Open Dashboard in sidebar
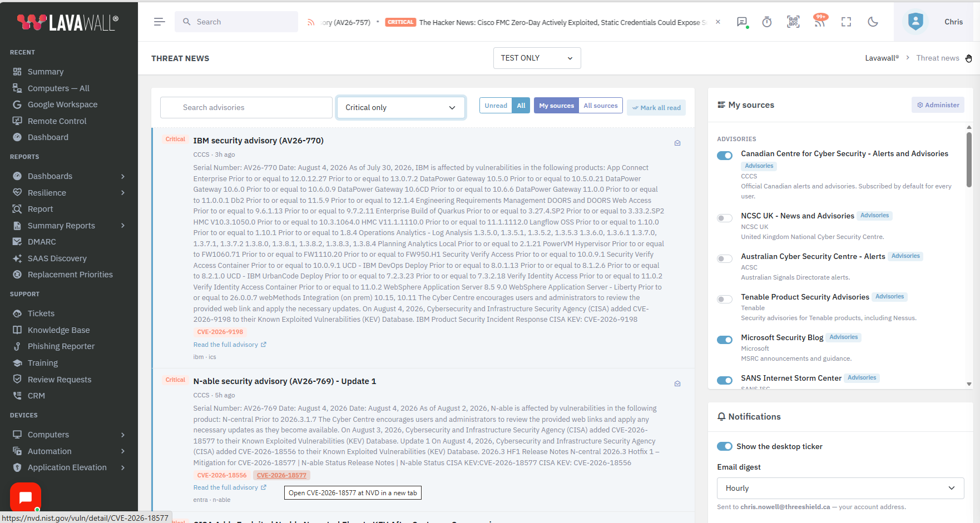Image resolution: width=980 pixels, height=523 pixels. point(48,137)
